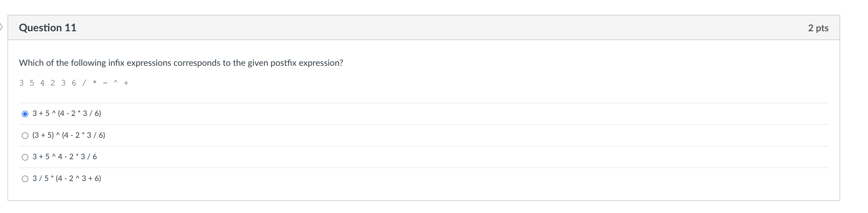Click the empty radio circle of the last option

[25, 178]
